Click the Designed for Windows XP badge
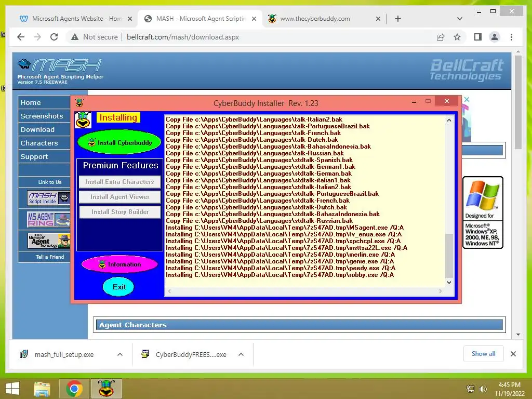The image size is (532, 399). 483,212
